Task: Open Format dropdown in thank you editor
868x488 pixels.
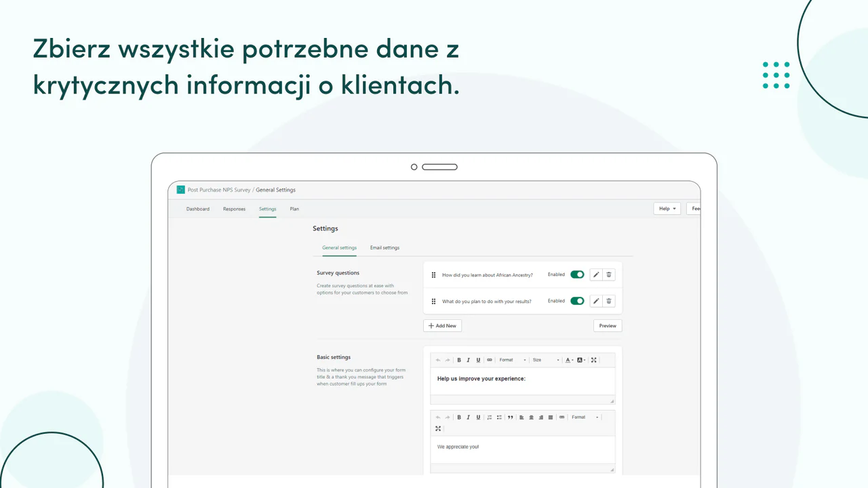Action: tap(585, 418)
